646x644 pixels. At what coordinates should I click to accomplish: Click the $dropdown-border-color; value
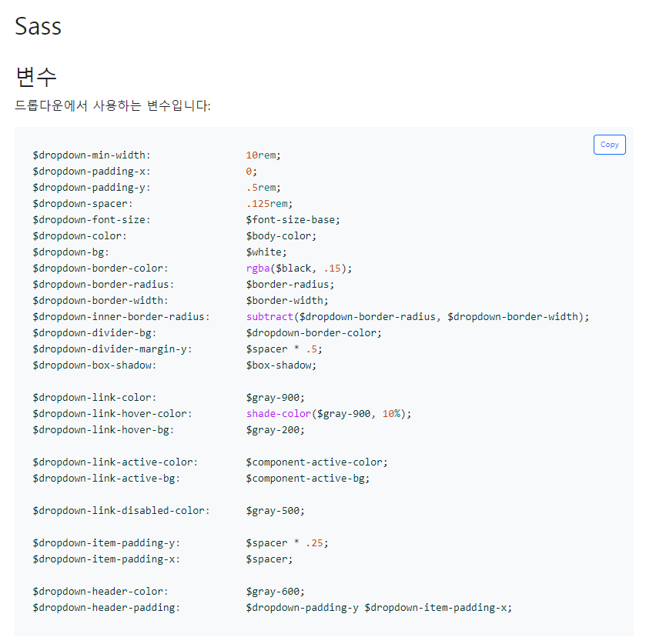[313, 332]
